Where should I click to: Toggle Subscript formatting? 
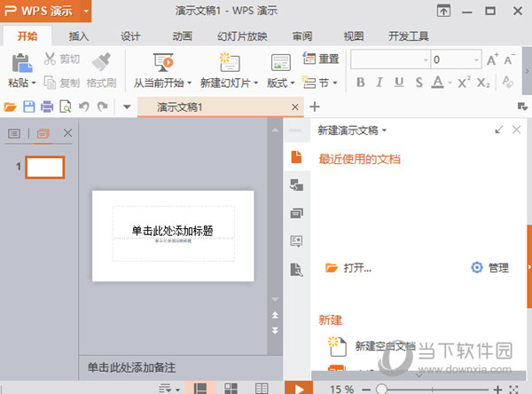[483, 83]
